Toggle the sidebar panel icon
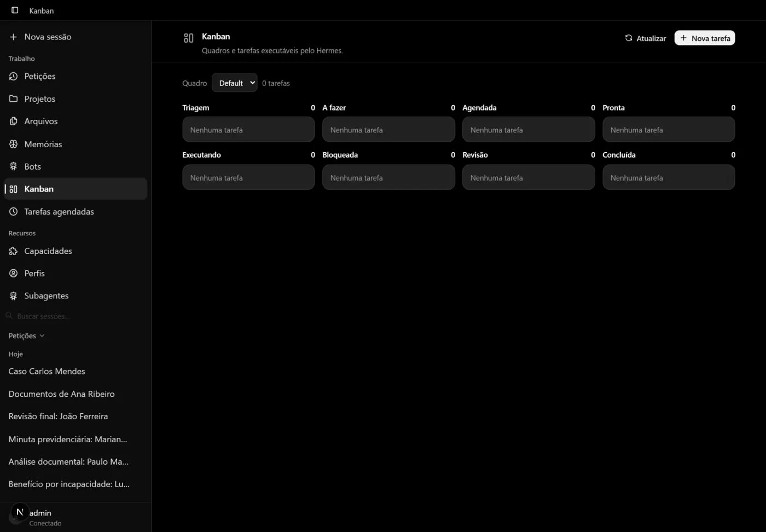 tap(15, 10)
